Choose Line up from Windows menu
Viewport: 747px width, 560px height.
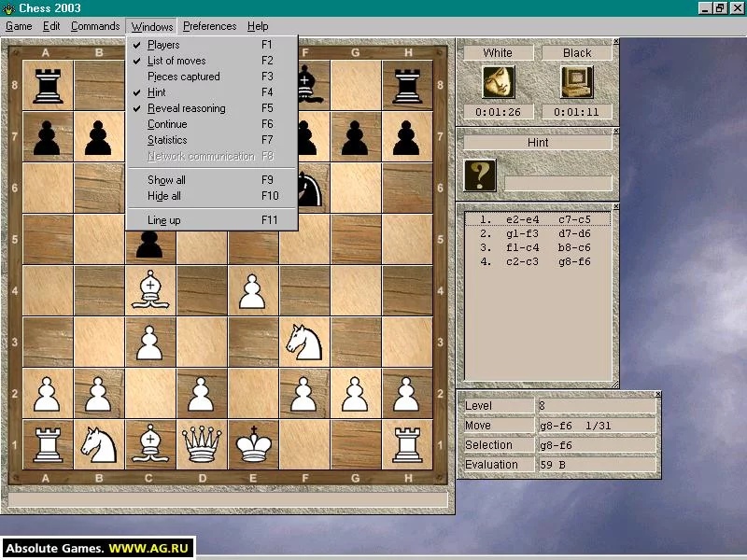click(x=212, y=220)
